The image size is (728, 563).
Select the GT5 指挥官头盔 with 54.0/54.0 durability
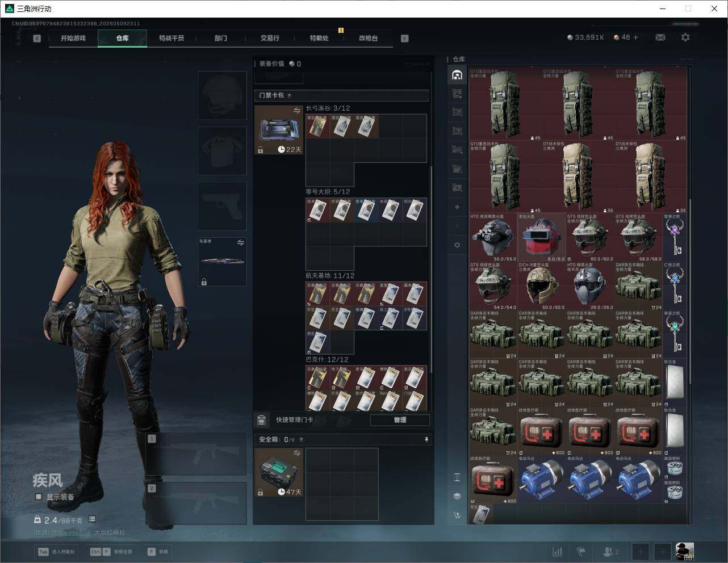[493, 285]
